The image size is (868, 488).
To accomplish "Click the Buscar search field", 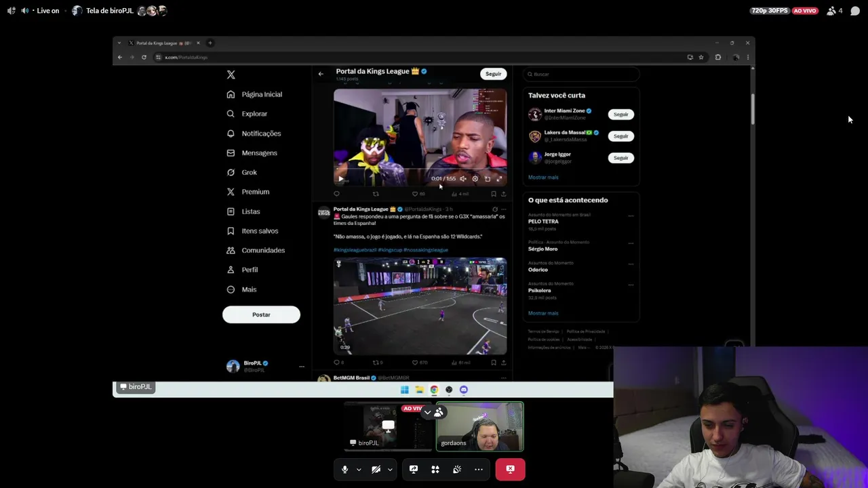I will [x=582, y=74].
